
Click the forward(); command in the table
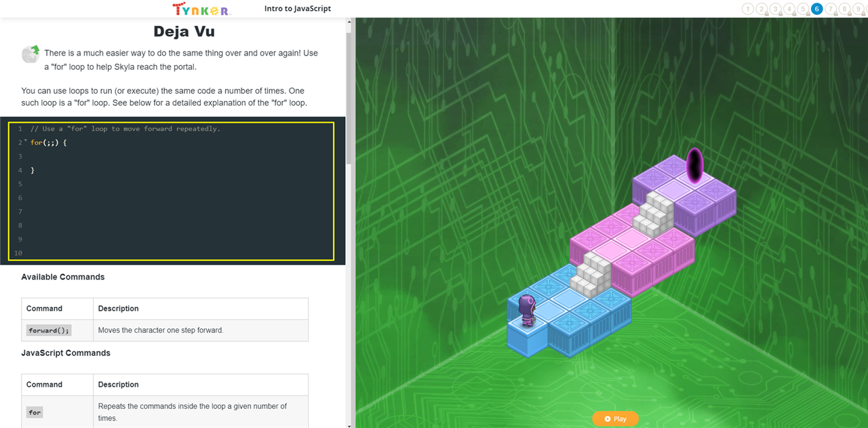[x=49, y=330]
